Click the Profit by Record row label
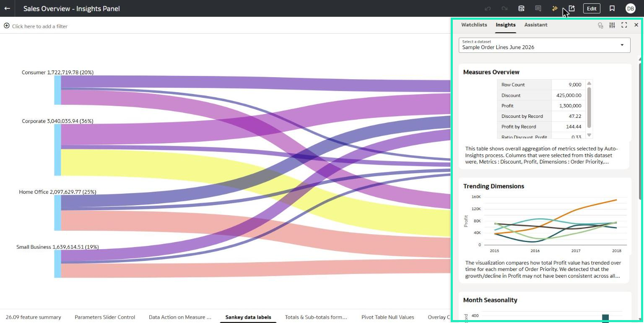Screen dimensions: 644x323 [525, 127]
